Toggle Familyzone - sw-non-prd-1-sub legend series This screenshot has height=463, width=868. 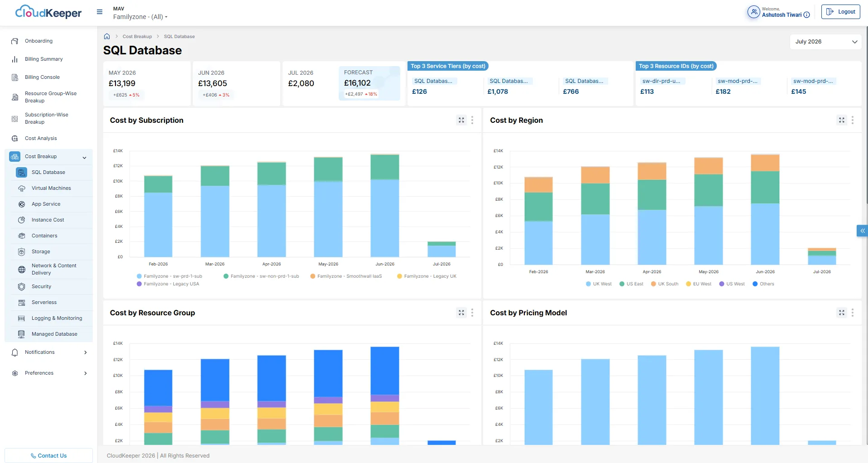261,276
